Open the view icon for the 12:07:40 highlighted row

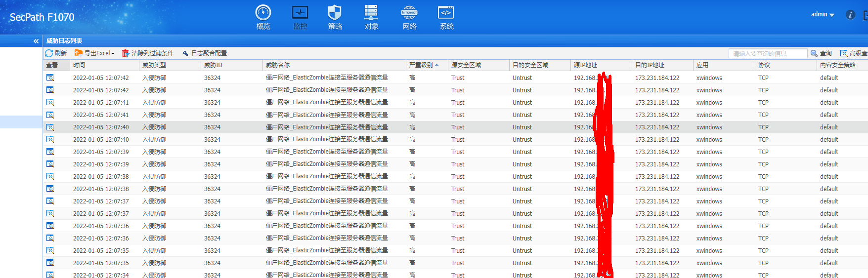pos(50,127)
